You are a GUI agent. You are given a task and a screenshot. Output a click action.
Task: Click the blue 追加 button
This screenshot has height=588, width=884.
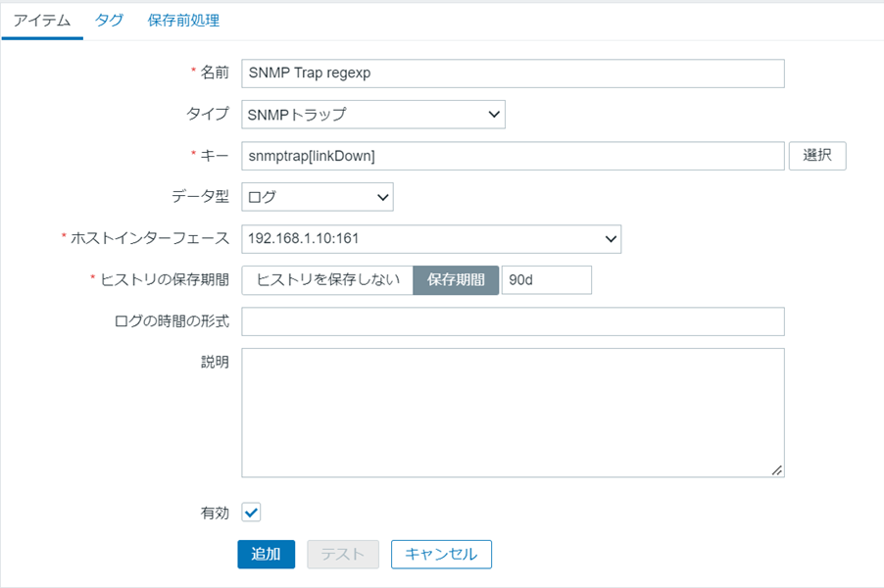(266, 554)
